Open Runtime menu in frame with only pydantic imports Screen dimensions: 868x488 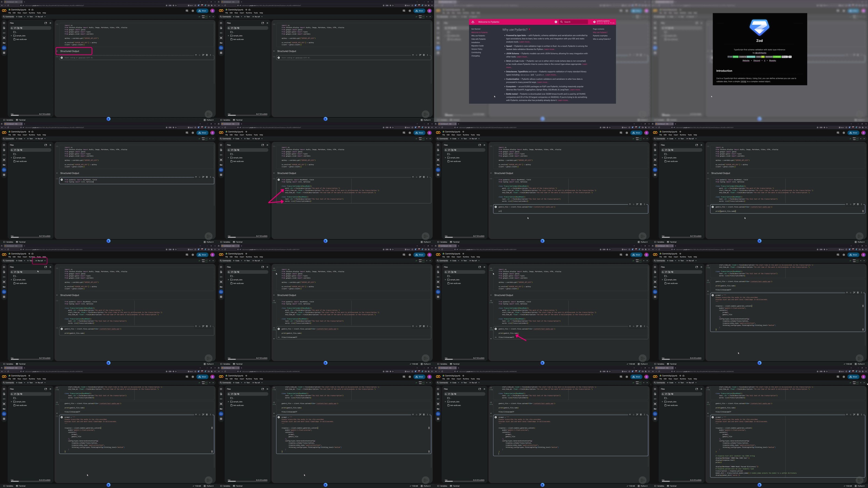tap(32, 135)
